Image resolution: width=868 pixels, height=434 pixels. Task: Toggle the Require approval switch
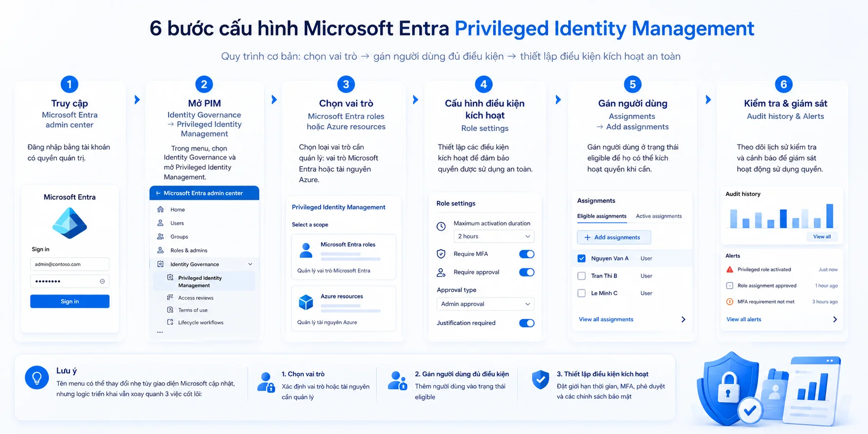[x=526, y=272]
